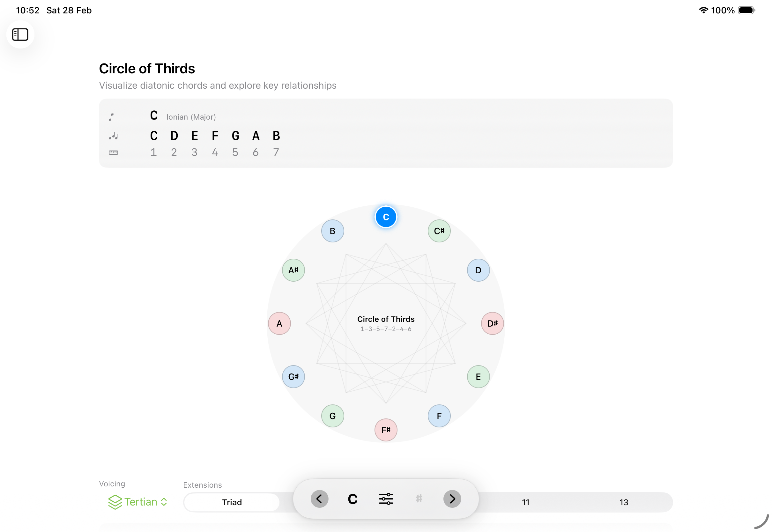Click the C label in the control pill

click(352, 499)
